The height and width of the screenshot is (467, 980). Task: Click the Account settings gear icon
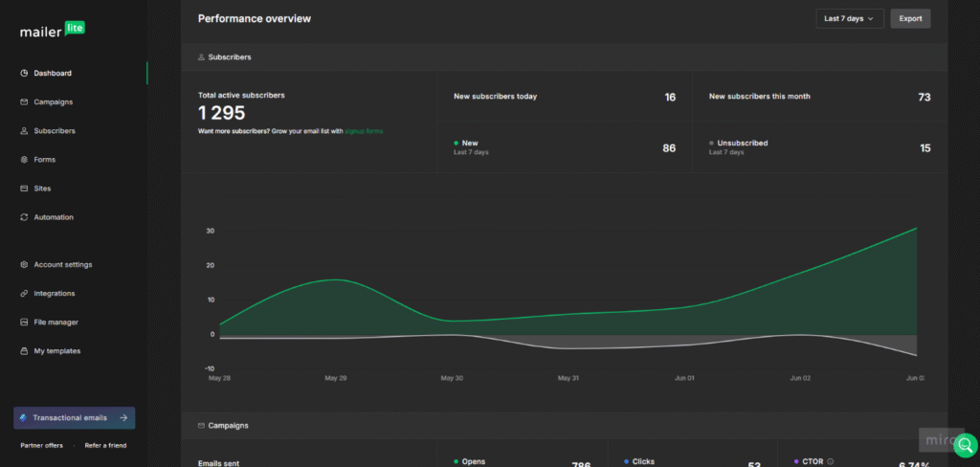pos(24,265)
